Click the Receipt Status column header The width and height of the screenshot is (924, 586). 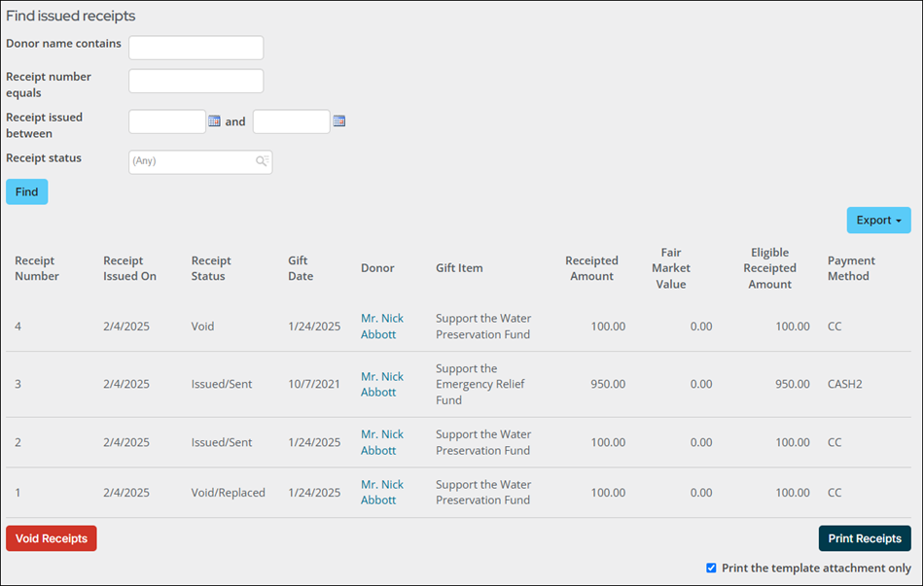coord(211,268)
